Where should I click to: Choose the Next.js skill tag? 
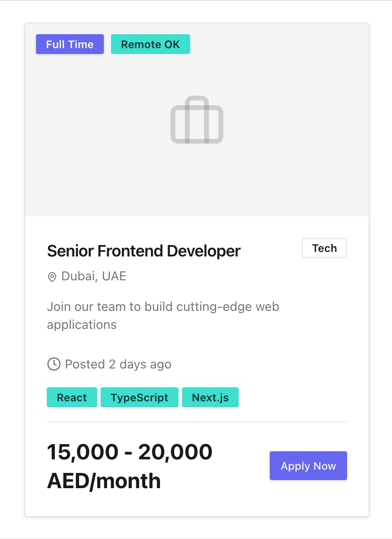coord(210,398)
